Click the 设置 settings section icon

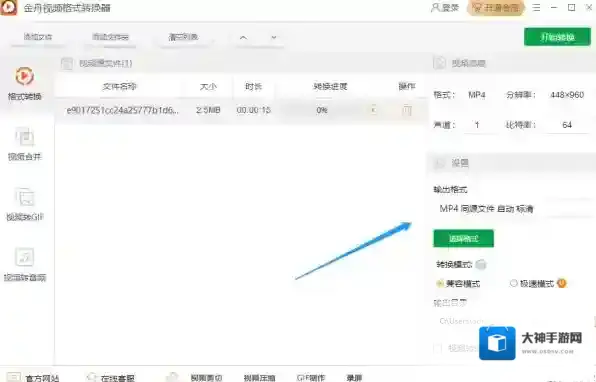439,163
